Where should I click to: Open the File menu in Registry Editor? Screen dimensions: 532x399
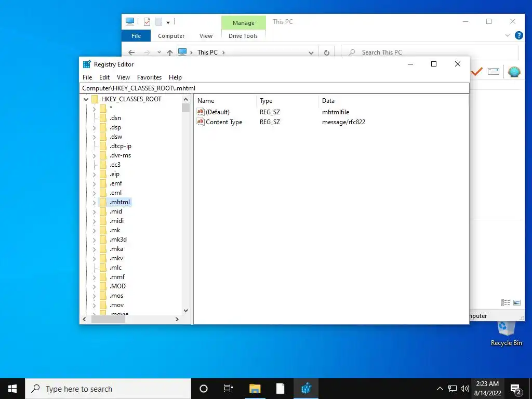[87, 77]
